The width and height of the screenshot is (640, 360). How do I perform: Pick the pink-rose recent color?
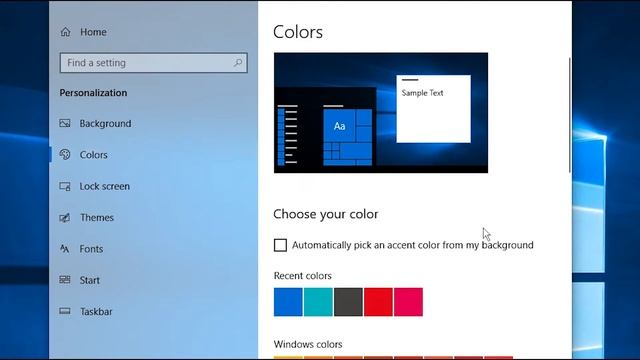click(409, 302)
